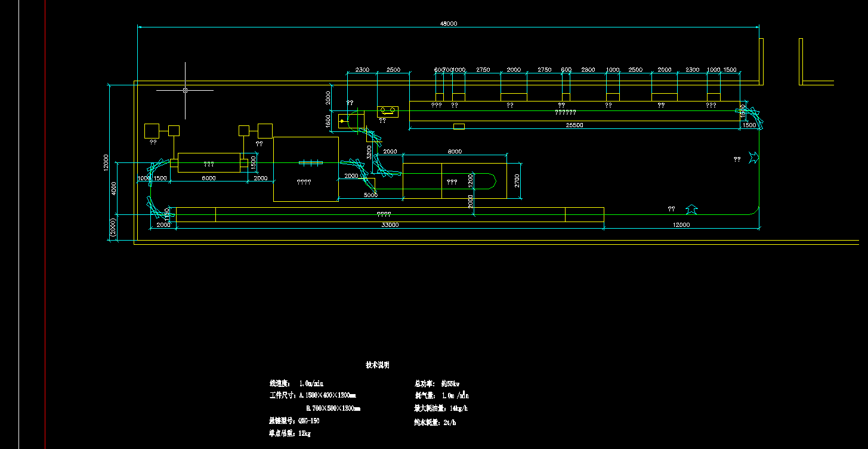Screen dimensions: 868x449
Task: Click the 2t/h water consumption text
Action: 449,422
